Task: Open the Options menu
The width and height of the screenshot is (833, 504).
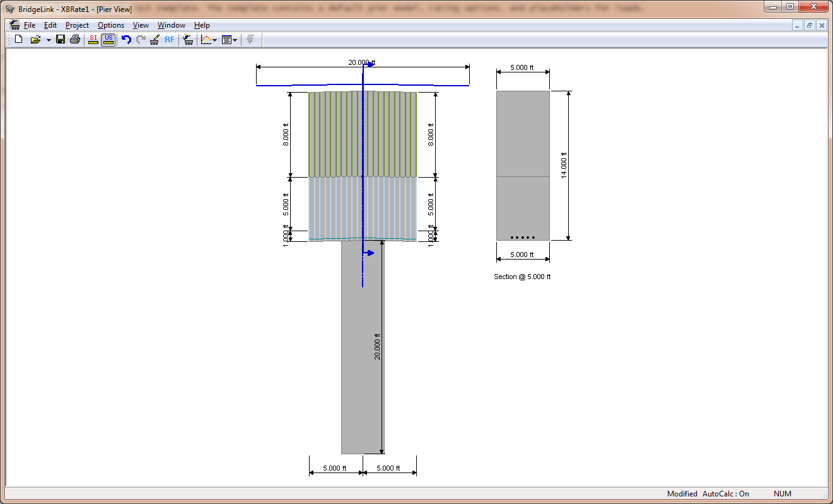Action: (x=111, y=25)
